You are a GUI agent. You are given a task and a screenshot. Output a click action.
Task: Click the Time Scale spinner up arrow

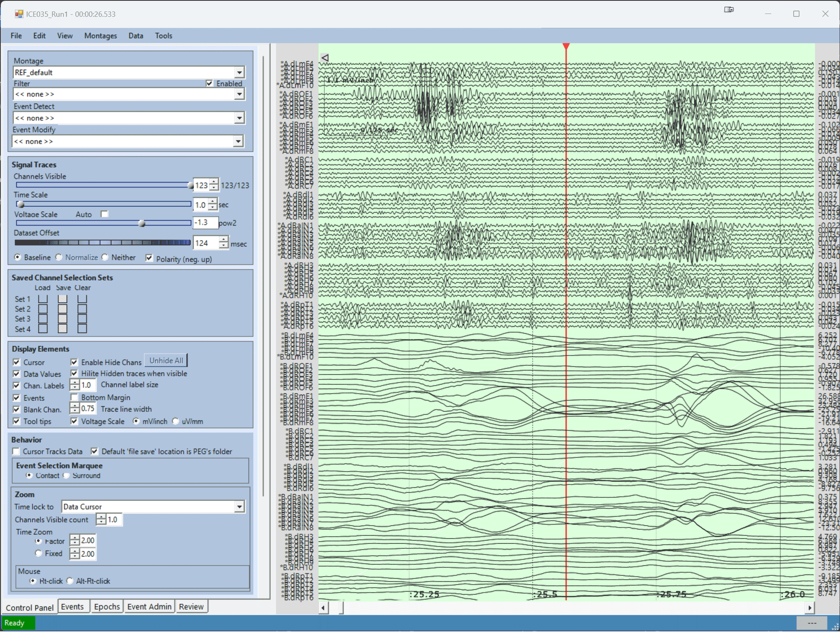(213, 202)
